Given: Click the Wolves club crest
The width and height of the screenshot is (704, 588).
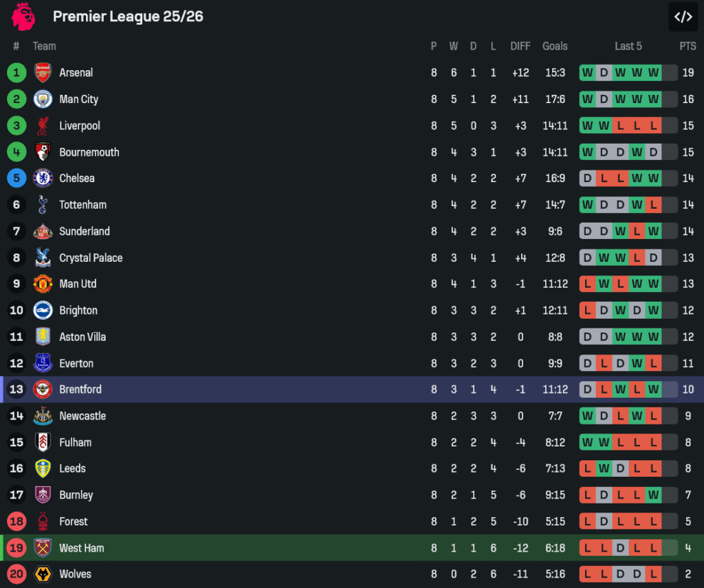Looking at the screenshot, I should point(43,574).
